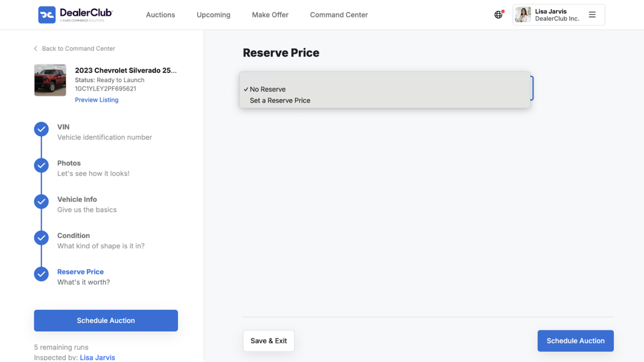
Task: Select the Photos step label
Action: (x=69, y=163)
